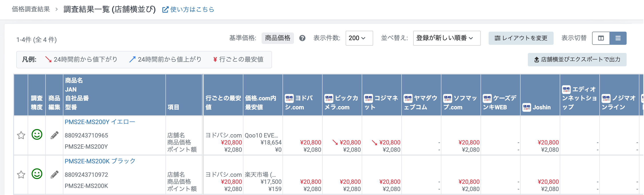Click model number PMS2E-MS200Y text
Screen dimensions: 644x195
tap(86, 147)
